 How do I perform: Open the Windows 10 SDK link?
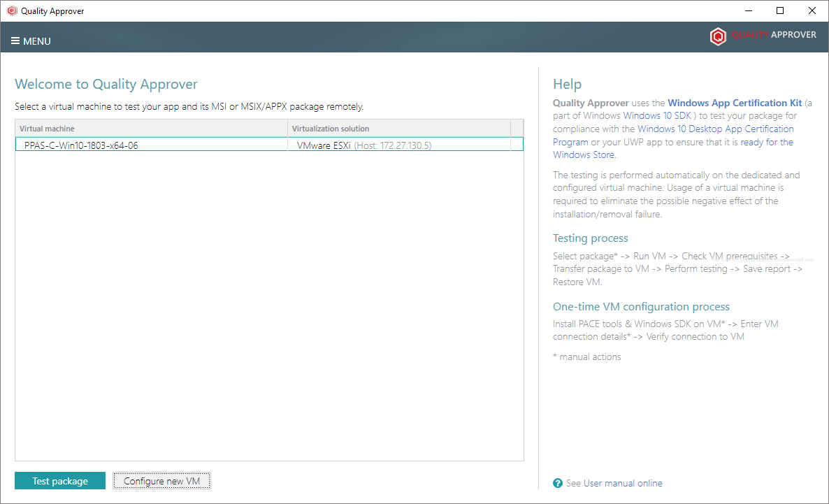point(657,115)
